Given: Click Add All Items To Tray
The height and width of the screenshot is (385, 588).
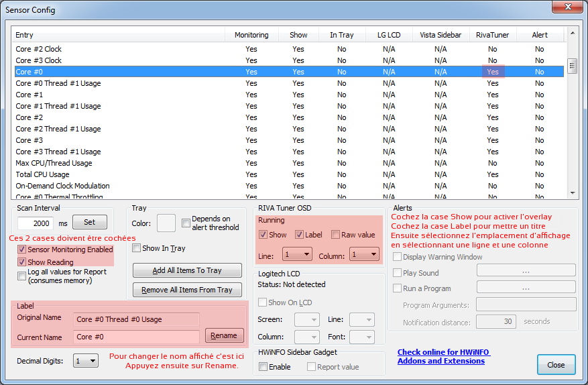Looking at the screenshot, I should click(x=187, y=270).
